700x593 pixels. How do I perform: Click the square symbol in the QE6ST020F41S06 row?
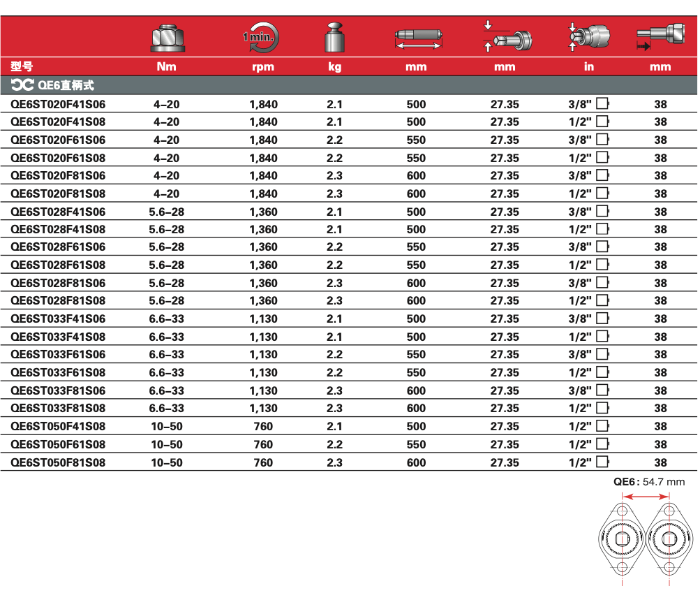tap(602, 104)
